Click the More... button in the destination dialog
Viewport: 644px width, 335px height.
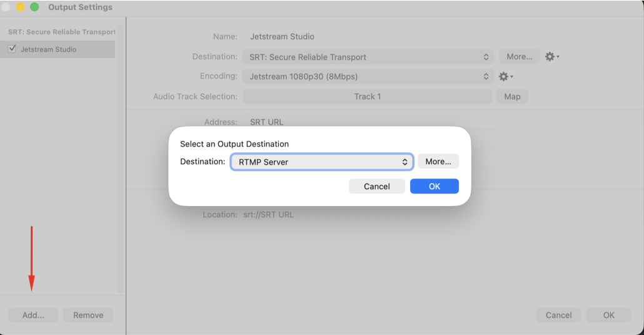(x=438, y=162)
